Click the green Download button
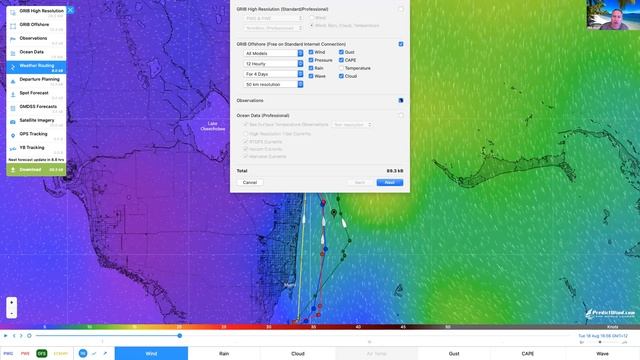640x360 pixels. pos(36,170)
